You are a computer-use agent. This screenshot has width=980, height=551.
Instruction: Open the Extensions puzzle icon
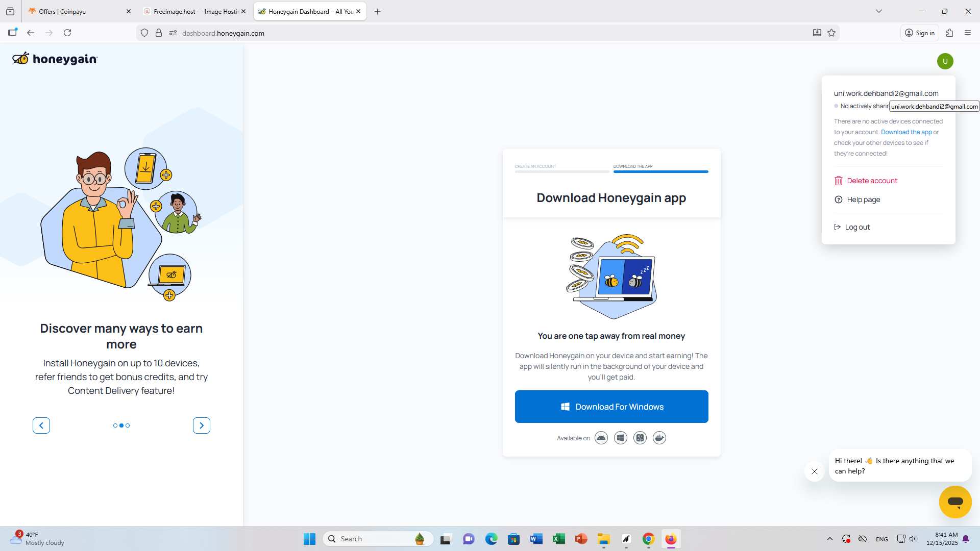949,33
